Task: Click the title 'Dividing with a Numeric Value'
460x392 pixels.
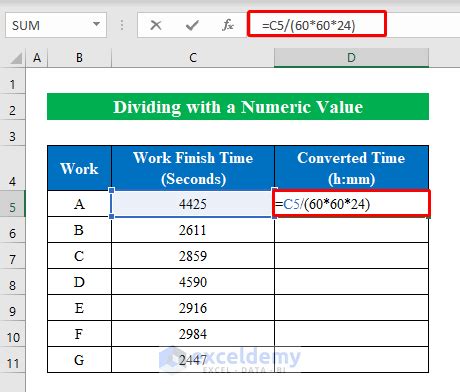Action: pyautogui.click(x=238, y=107)
